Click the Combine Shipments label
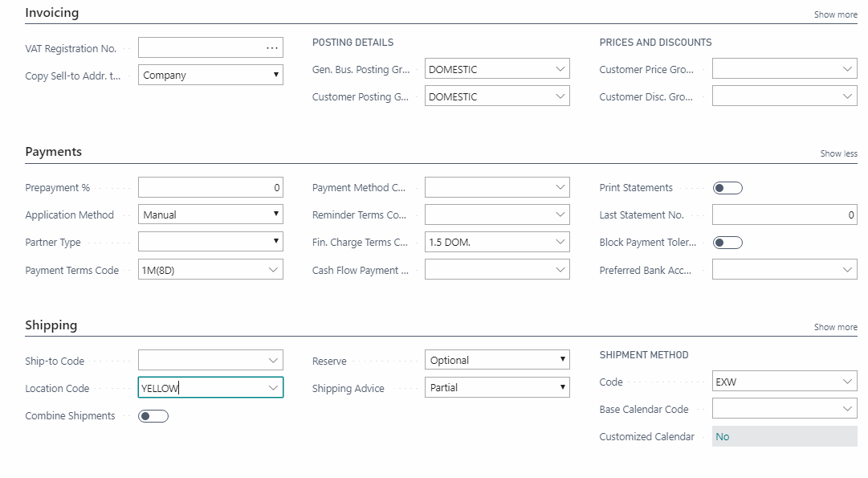 [71, 416]
